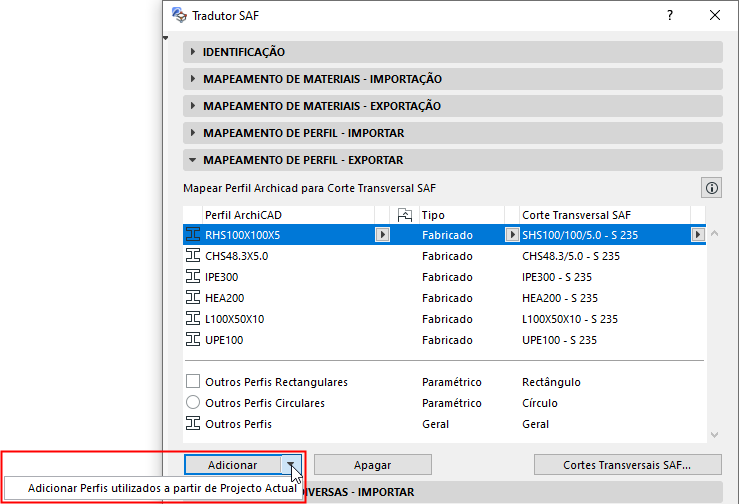Click profile icon of Outros Perfis row
739x504 pixels.
tap(193, 423)
